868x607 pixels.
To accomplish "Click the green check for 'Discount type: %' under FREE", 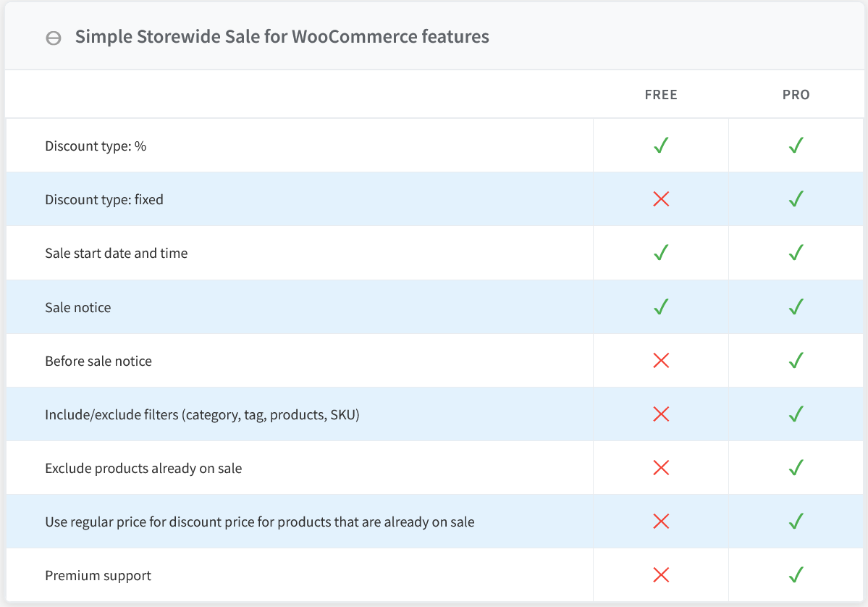I will tap(660, 146).
